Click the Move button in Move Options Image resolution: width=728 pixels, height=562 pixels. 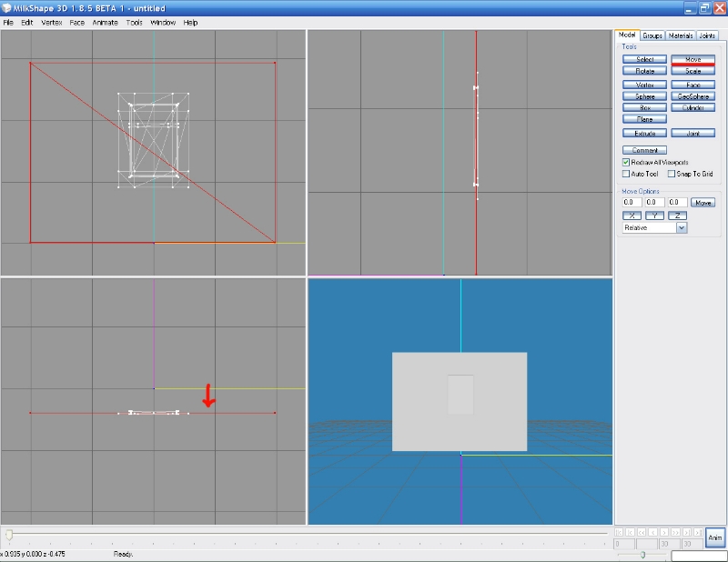point(703,203)
